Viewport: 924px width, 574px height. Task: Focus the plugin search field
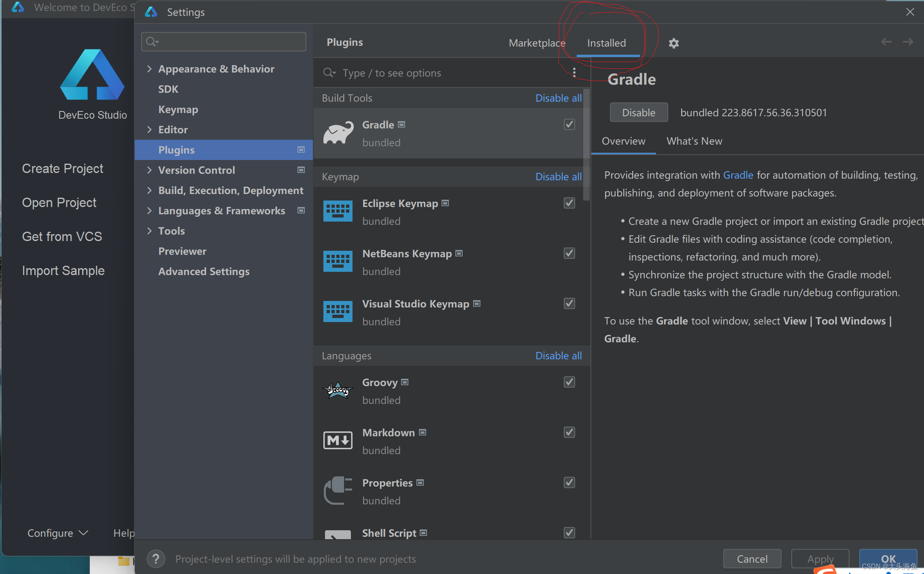pyautogui.click(x=445, y=73)
